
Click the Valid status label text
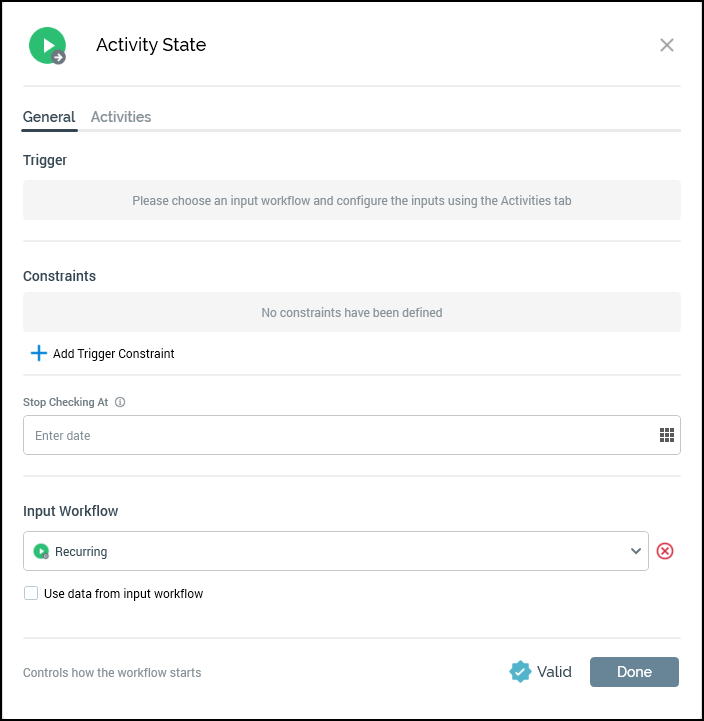pyautogui.click(x=554, y=672)
